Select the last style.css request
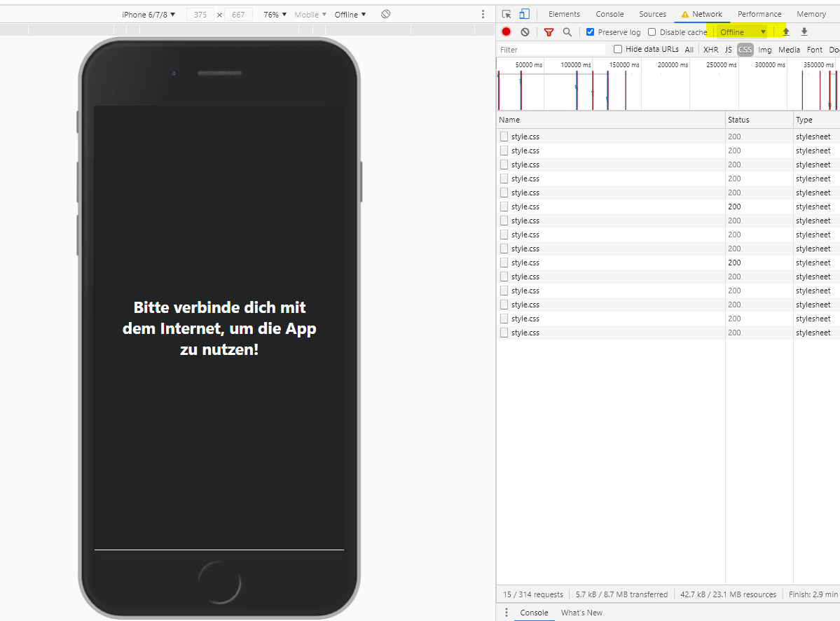The height and width of the screenshot is (621, 840). pyautogui.click(x=668, y=333)
